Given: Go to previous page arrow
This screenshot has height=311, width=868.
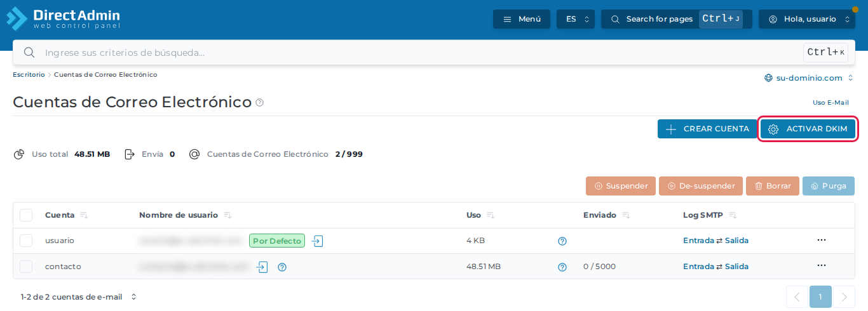Looking at the screenshot, I should click(x=797, y=296).
